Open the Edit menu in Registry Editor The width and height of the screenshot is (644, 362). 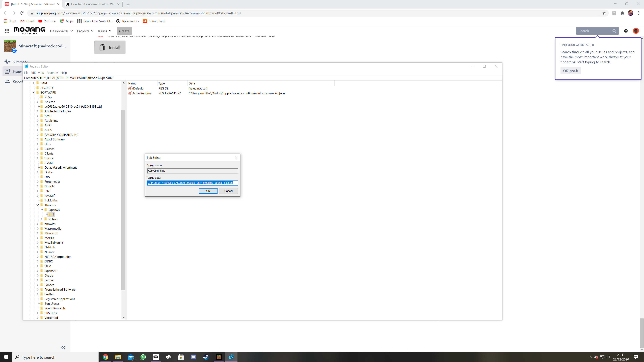[x=33, y=73]
